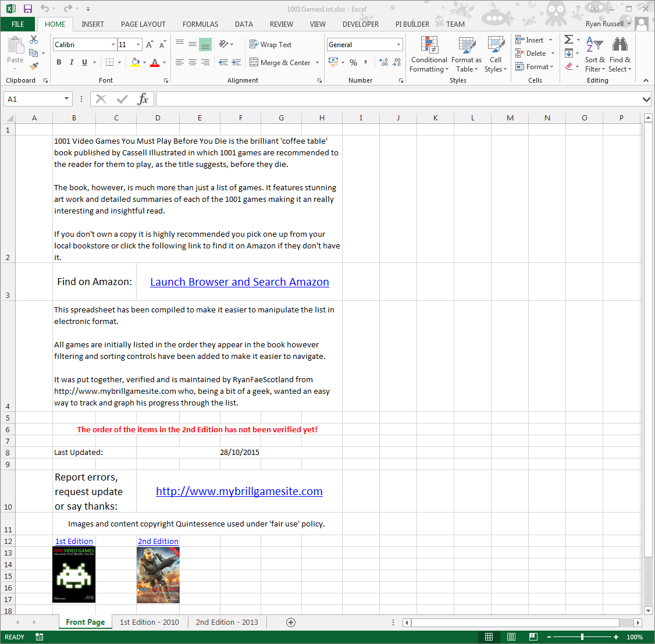Image resolution: width=655 pixels, height=644 pixels.
Task: Click Increase Decimal icon
Action: point(383,63)
